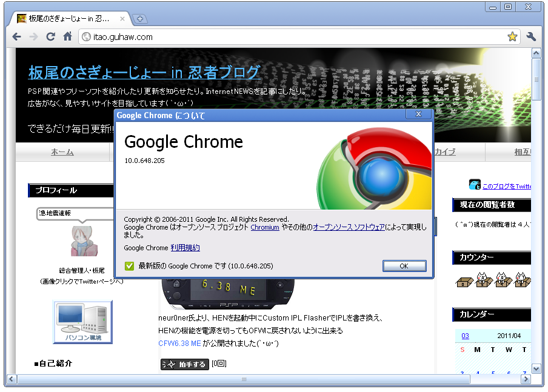Image resolution: width=548 pixels, height=392 pixels.
Task: Minimize the Chrome window
Action: [493, 7]
